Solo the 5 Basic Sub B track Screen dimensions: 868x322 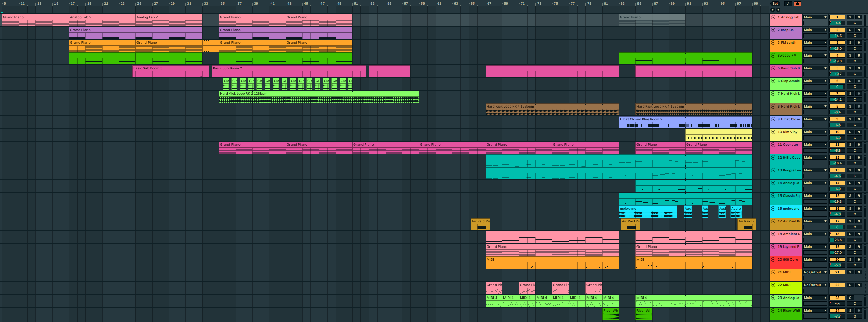pos(850,68)
